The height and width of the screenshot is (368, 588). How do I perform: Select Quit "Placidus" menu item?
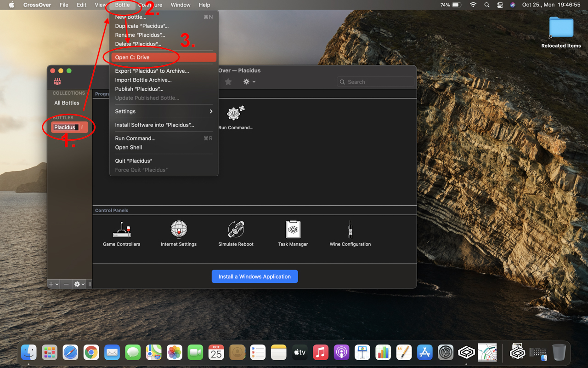pos(164,161)
